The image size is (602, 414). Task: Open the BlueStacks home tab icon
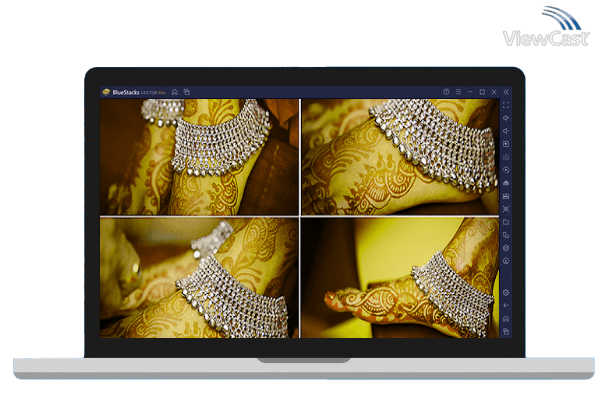(175, 92)
